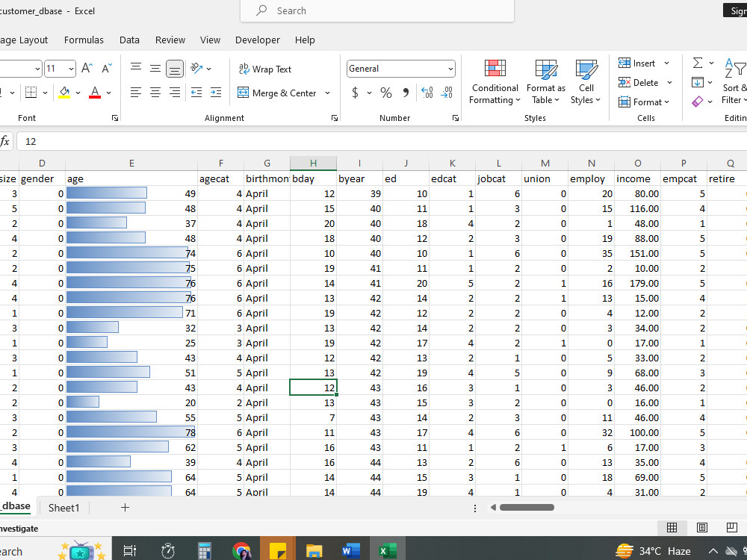Image resolution: width=747 pixels, height=560 pixels.
Task: Click the formula bar showing 12
Action: pyautogui.click(x=381, y=141)
